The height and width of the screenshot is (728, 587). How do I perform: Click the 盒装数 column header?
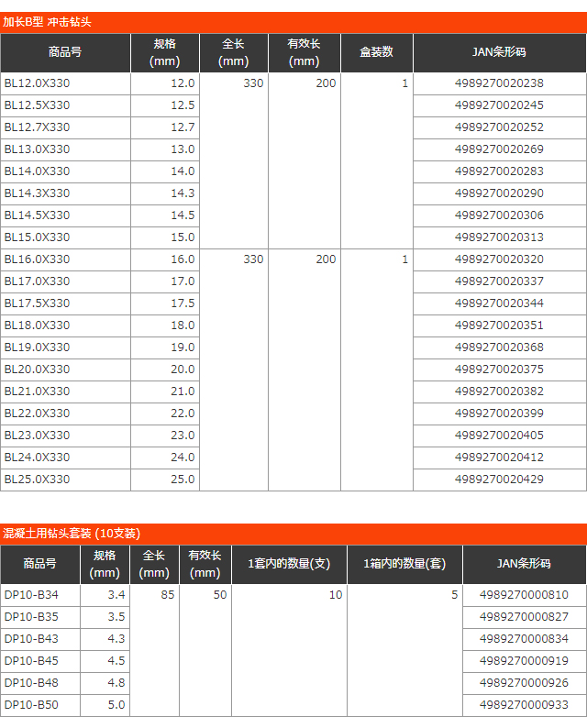tap(376, 52)
